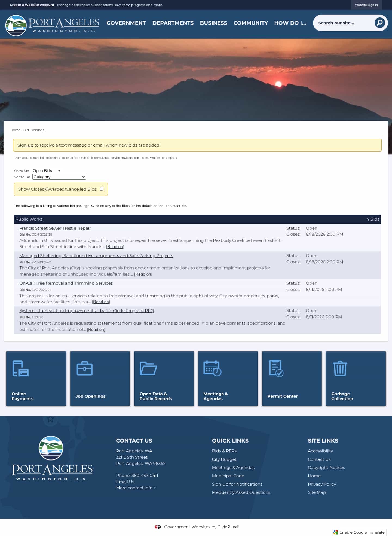This screenshot has width=392, height=536.
Task: Click Enable Google Translate button
Action: coord(359,532)
